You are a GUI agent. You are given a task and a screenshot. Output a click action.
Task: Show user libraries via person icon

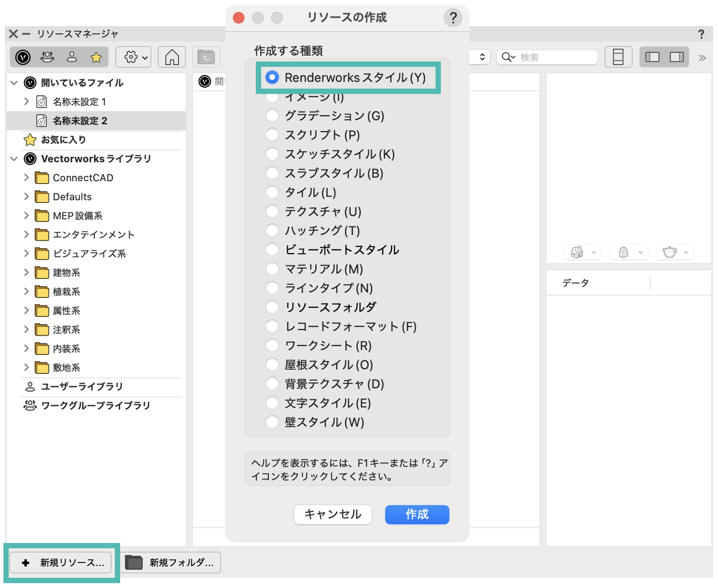pos(72,57)
